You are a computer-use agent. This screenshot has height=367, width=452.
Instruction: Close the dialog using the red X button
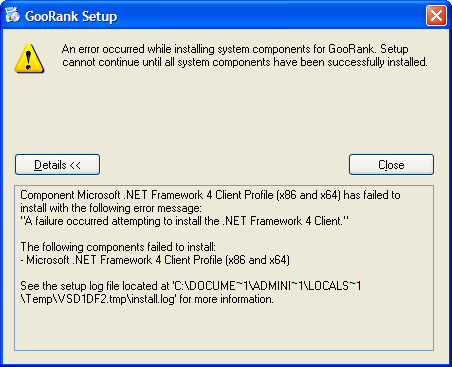(x=436, y=15)
